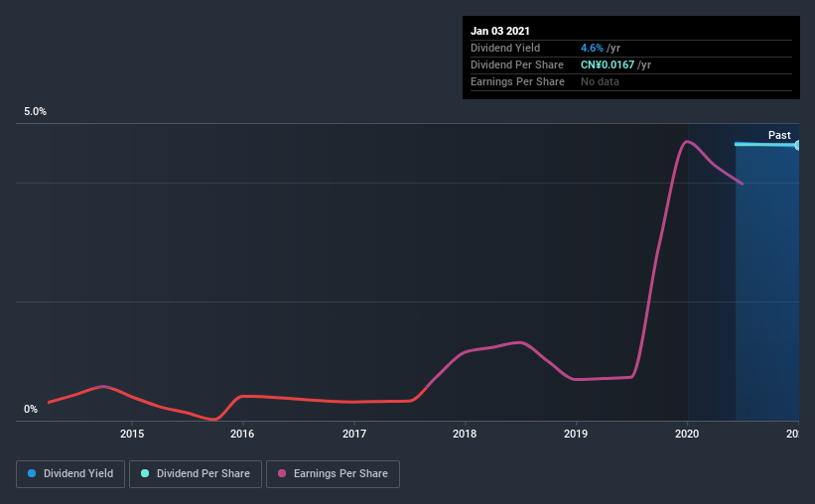Click the 2015 x-axis label

coord(132,434)
